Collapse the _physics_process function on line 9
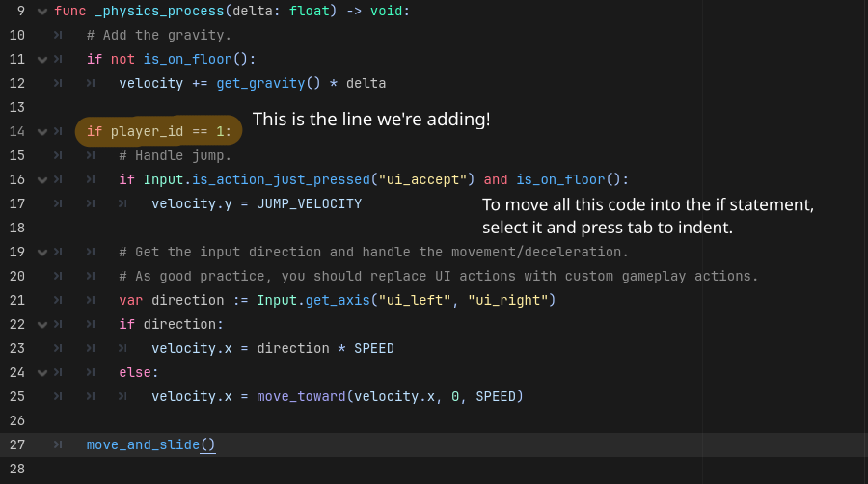Image resolution: width=868 pixels, height=484 pixels. click(x=42, y=11)
